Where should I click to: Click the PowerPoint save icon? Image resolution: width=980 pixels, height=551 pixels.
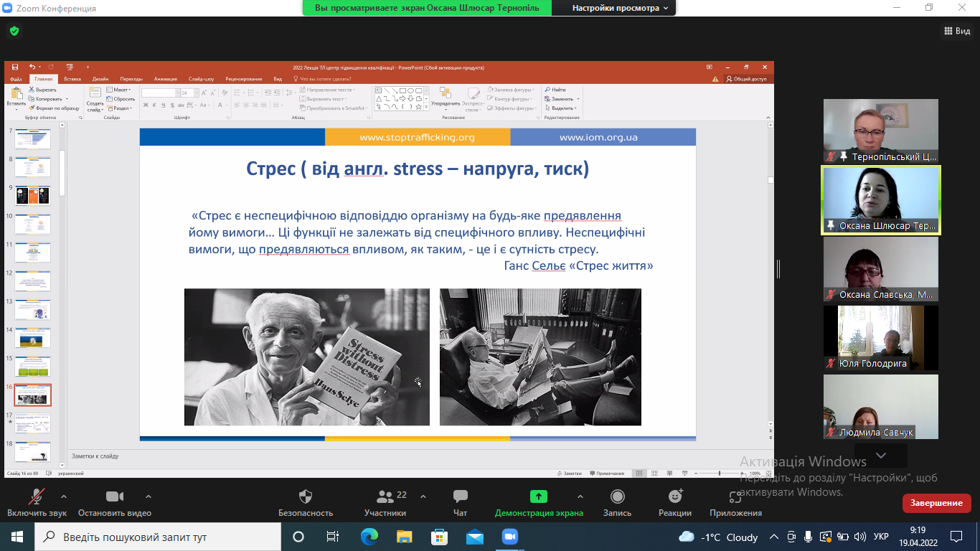(x=15, y=67)
